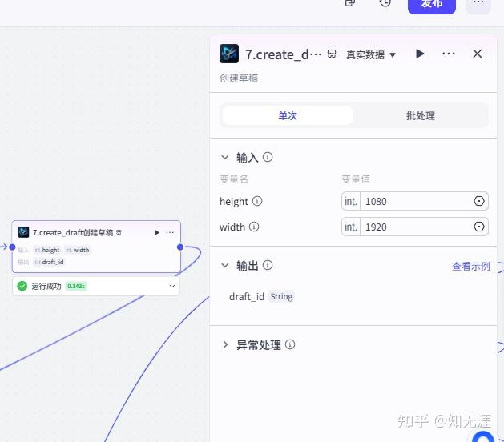
Task: Click info icon next to 异常处理
Action: 290,344
